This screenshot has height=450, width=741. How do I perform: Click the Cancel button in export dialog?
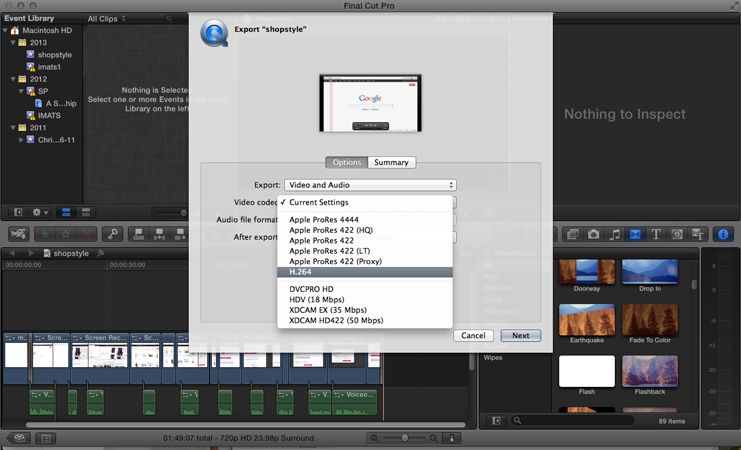pyautogui.click(x=473, y=335)
